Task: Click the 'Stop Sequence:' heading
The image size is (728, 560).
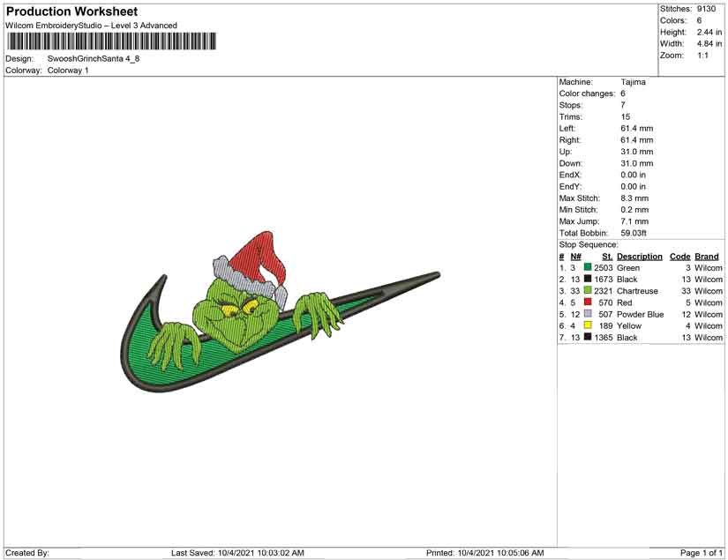Action: (589, 244)
